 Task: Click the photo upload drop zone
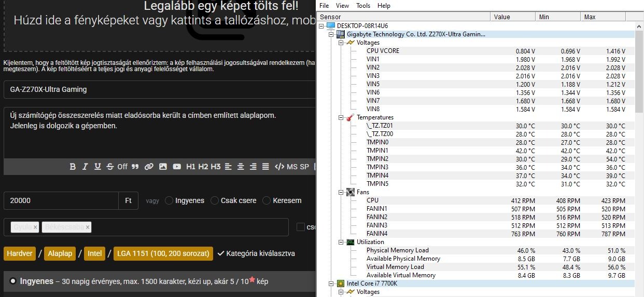pos(160,25)
